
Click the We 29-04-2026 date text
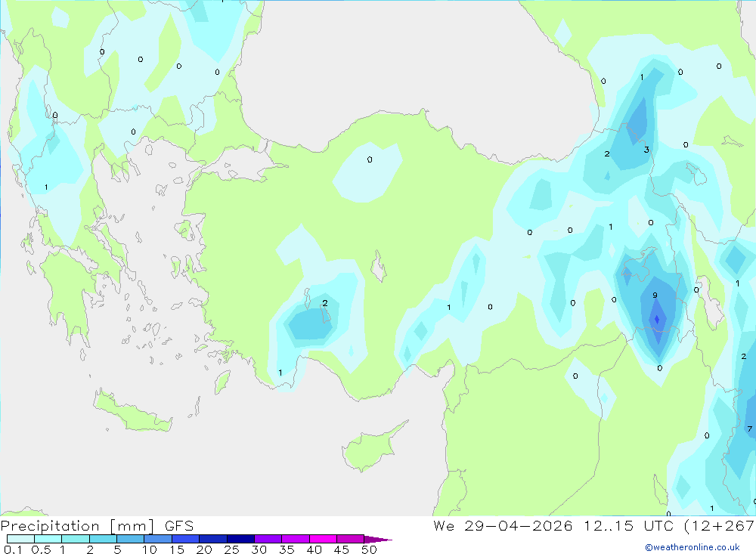(x=503, y=525)
